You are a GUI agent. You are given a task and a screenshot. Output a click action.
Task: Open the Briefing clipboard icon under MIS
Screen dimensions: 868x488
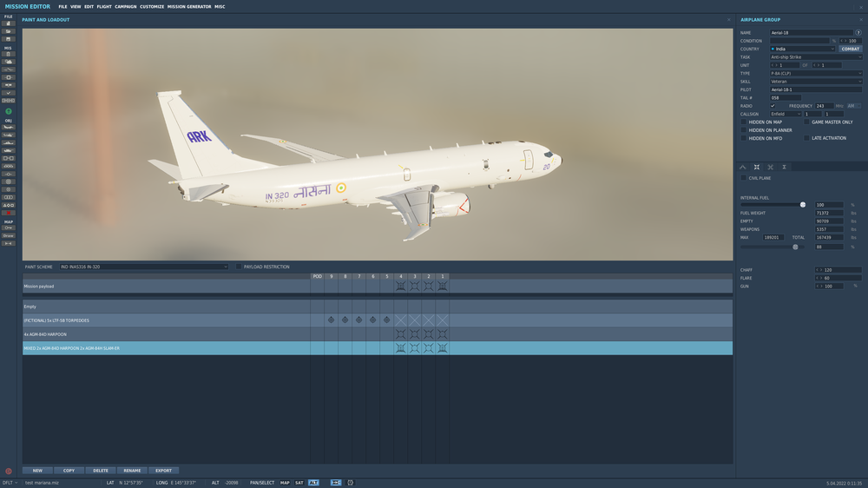click(x=9, y=55)
